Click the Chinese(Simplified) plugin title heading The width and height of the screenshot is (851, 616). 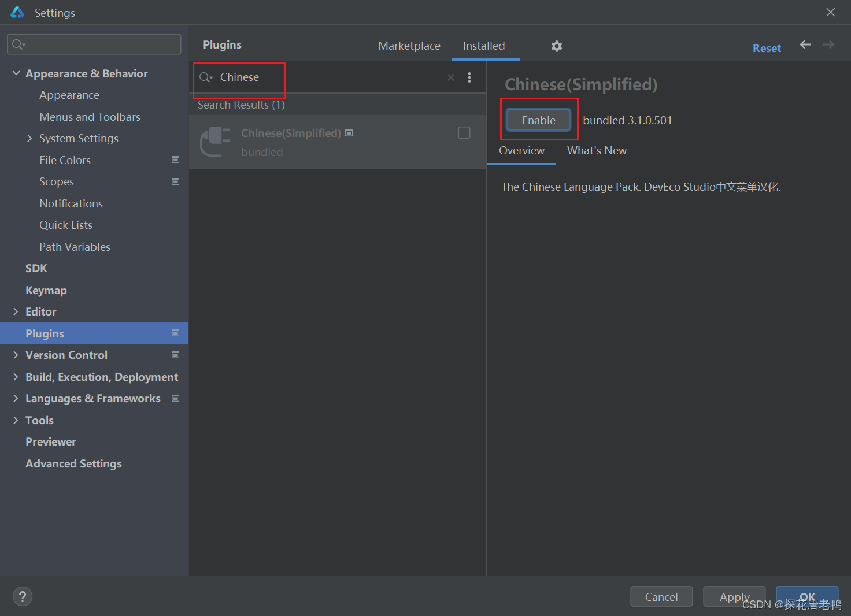coord(581,84)
